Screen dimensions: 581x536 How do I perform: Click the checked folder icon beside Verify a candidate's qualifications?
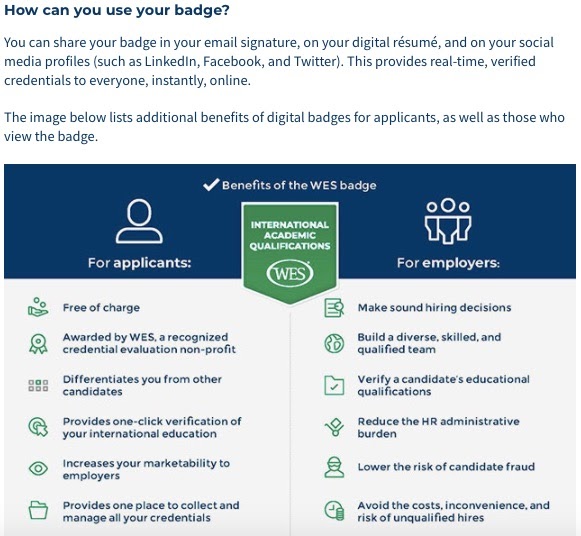tap(334, 386)
